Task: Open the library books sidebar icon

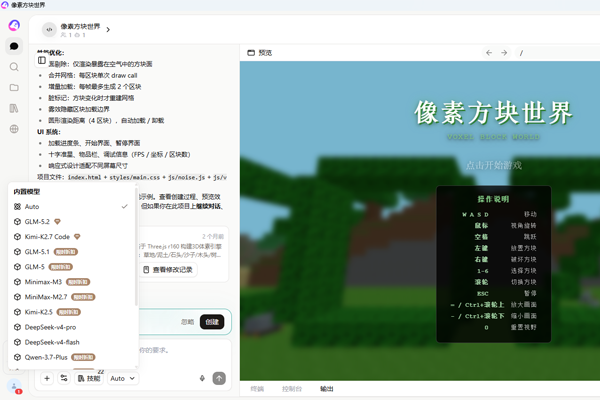Action: click(x=14, y=108)
